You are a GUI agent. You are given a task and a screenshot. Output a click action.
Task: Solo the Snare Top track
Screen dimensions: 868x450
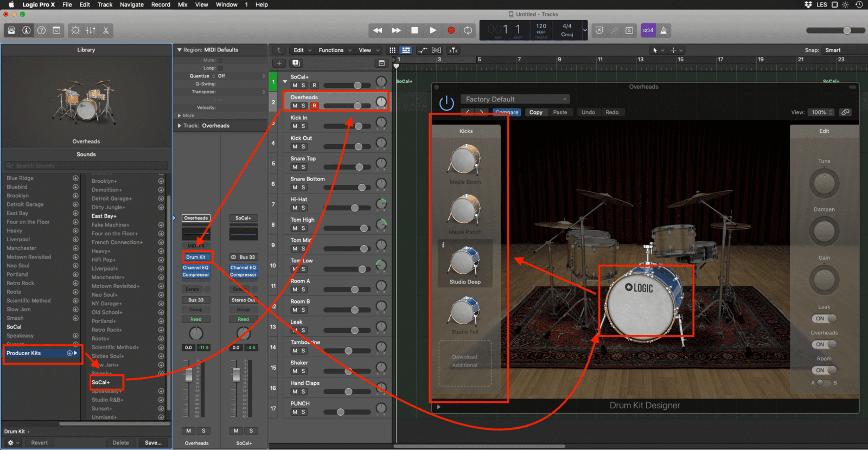303,167
